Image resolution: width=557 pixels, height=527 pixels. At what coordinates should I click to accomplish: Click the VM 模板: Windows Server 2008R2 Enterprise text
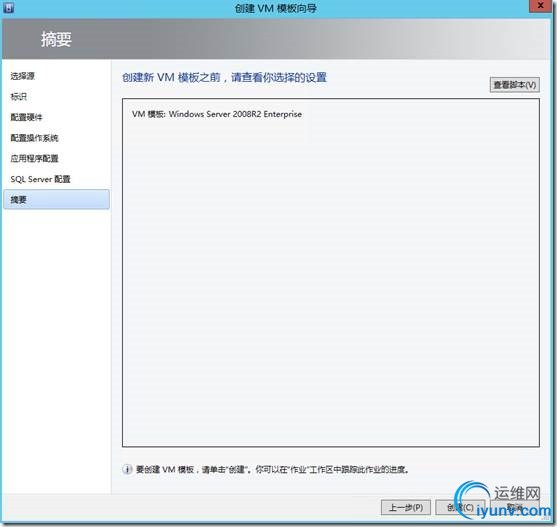point(217,114)
